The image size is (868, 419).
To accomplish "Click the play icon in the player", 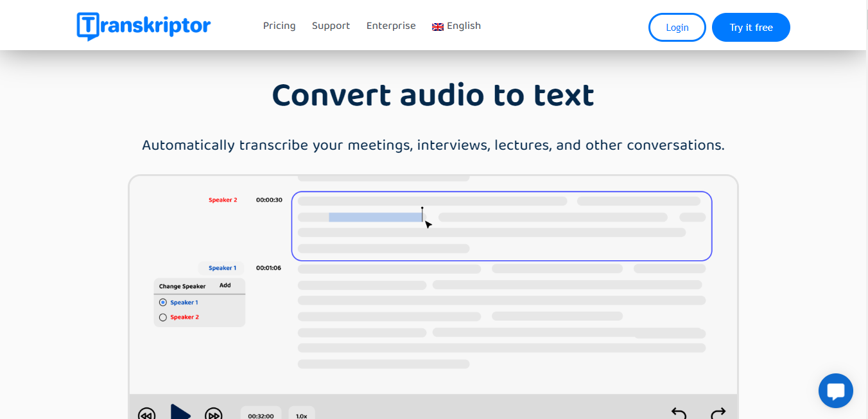I will pos(180,412).
